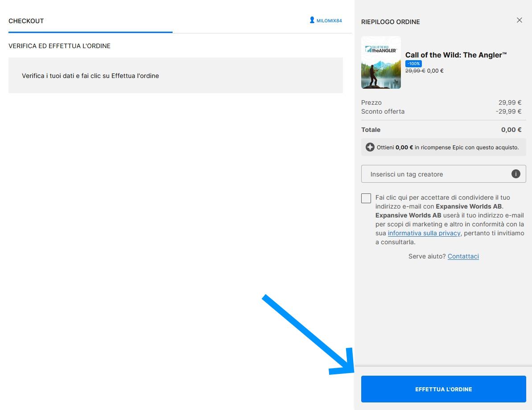Click the MILOMIX84 account name
Viewport: 532px width, 410px height.
tap(329, 20)
